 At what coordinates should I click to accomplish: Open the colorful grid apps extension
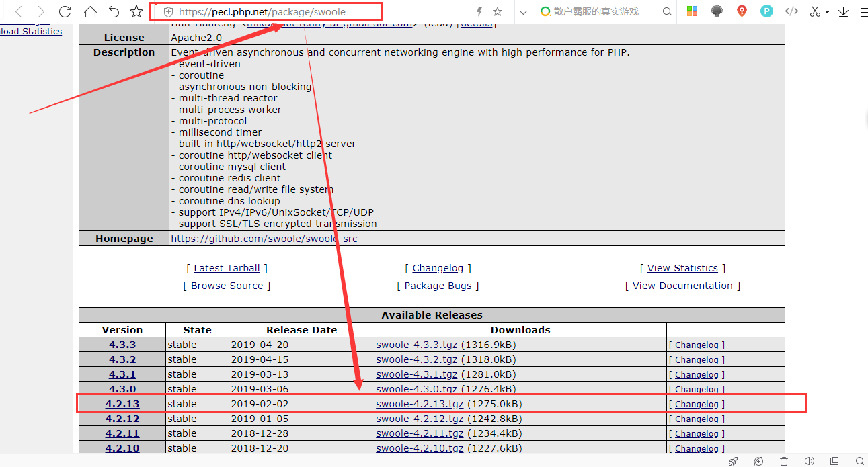pyautogui.click(x=692, y=11)
